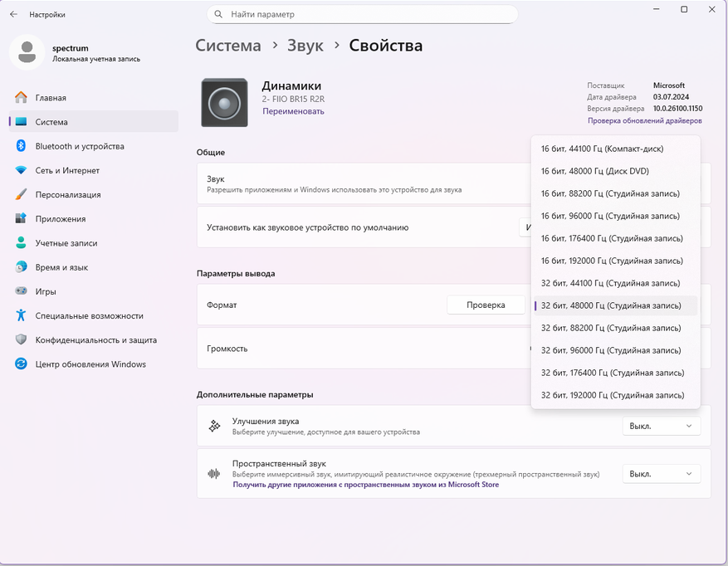This screenshot has height=566, width=728.
Task: Select 32 бит, 96000 Гц format
Action: point(610,350)
